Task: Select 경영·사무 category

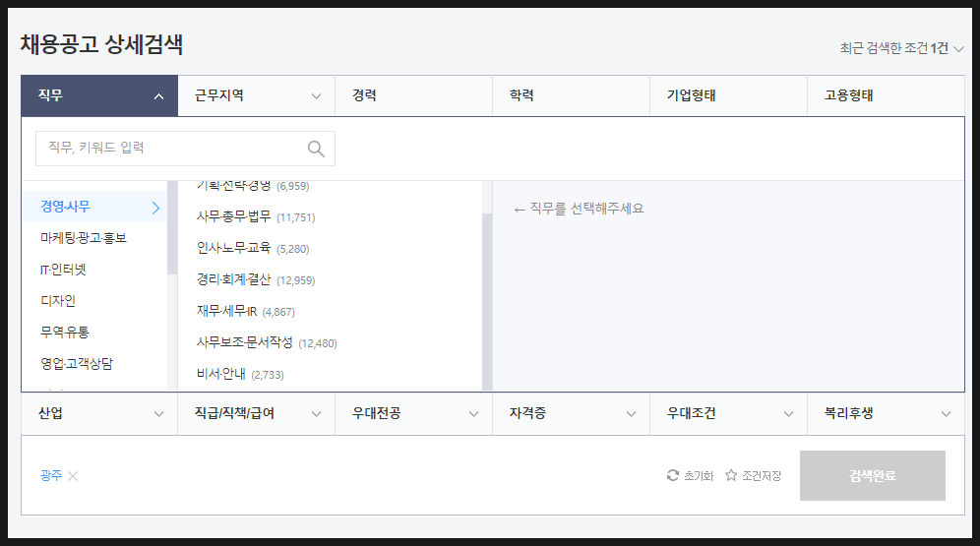Action: (95, 207)
